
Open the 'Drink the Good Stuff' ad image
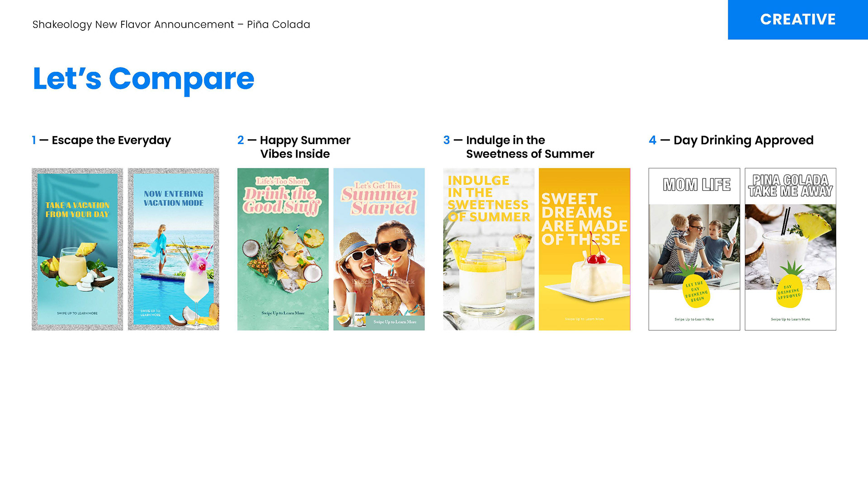point(283,249)
